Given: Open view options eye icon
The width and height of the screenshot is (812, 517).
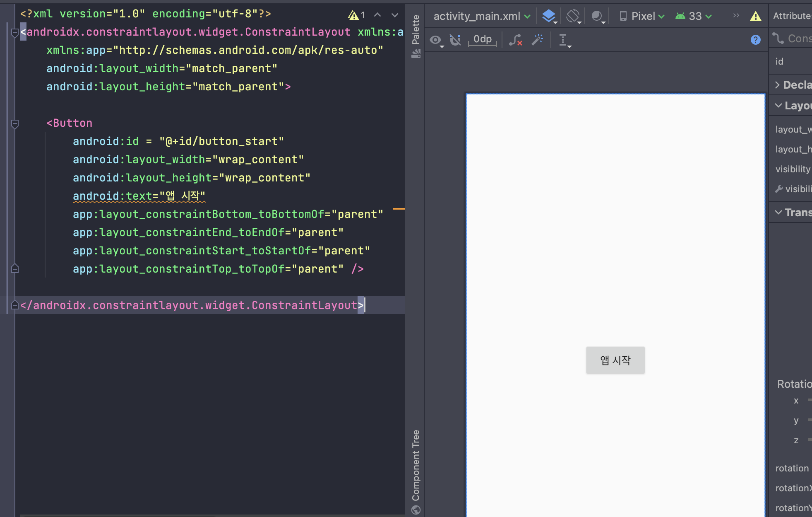Looking at the screenshot, I should point(436,40).
